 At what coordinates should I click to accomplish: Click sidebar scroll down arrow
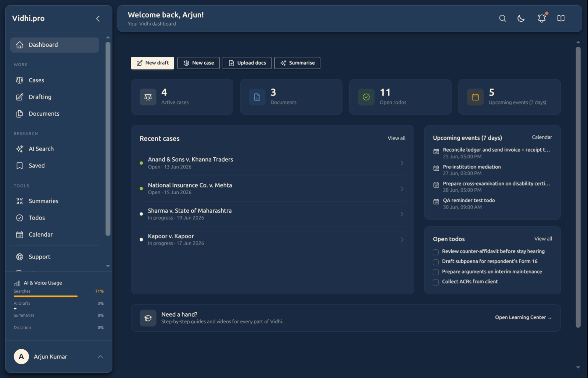point(108,266)
